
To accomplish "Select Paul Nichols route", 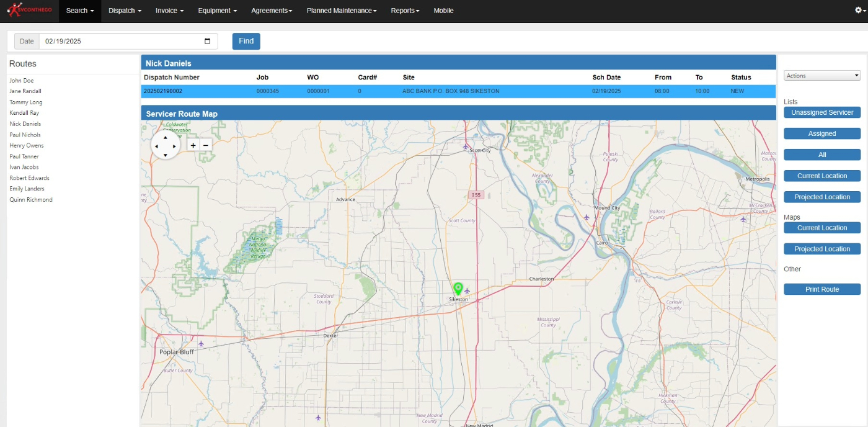I will click(x=25, y=135).
